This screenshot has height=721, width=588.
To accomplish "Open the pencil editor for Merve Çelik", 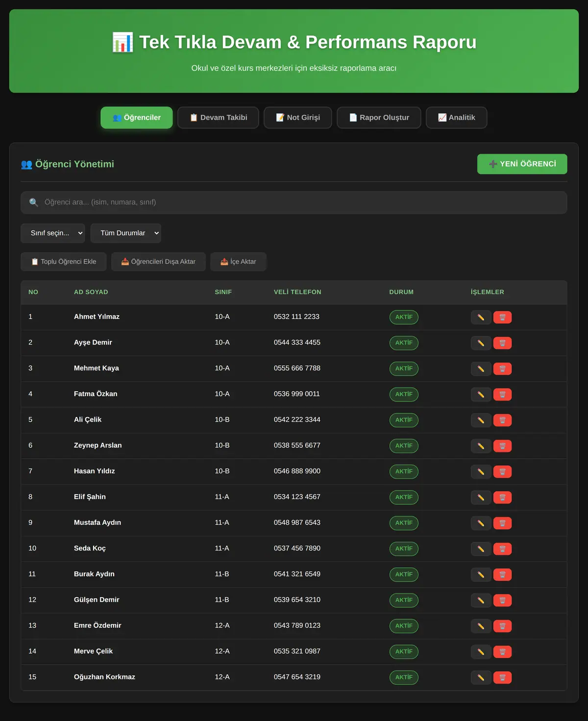I will pos(481,652).
